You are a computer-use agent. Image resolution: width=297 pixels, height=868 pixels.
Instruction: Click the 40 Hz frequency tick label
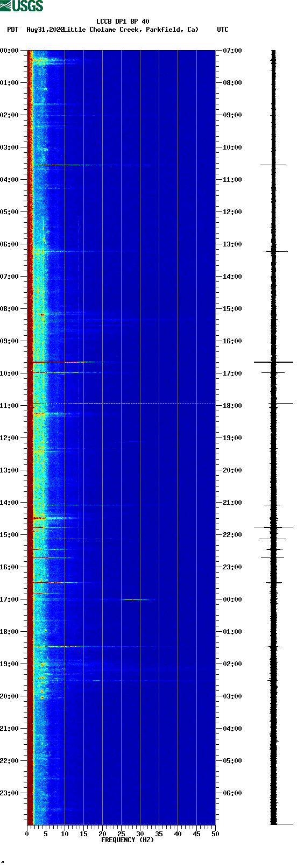pyautogui.click(x=178, y=834)
